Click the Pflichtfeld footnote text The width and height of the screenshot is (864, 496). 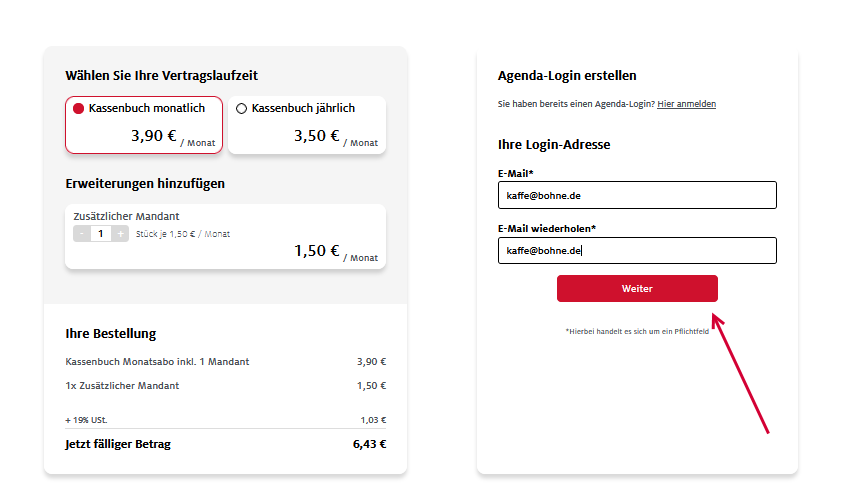pos(637,331)
